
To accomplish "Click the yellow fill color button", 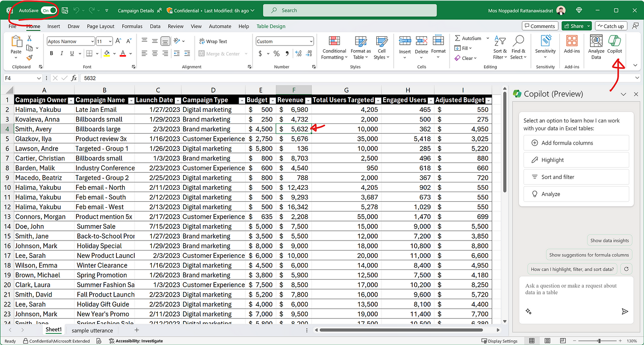I will point(107,53).
